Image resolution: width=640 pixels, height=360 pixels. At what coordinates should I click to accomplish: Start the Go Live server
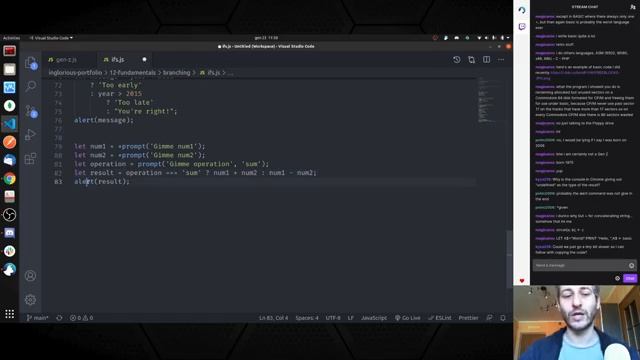(407, 318)
